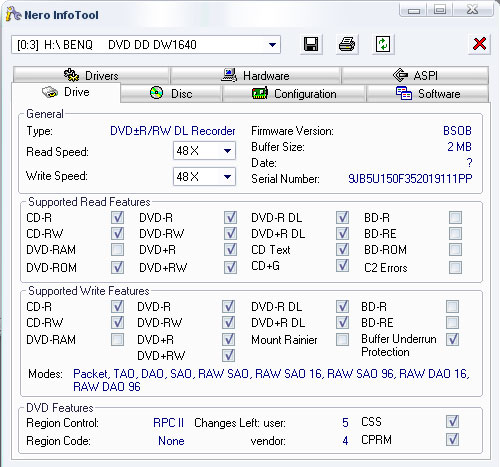Toggle DVD-R DL checkbox in Supported Write Features
This screenshot has height=467, width=500.
click(342, 307)
